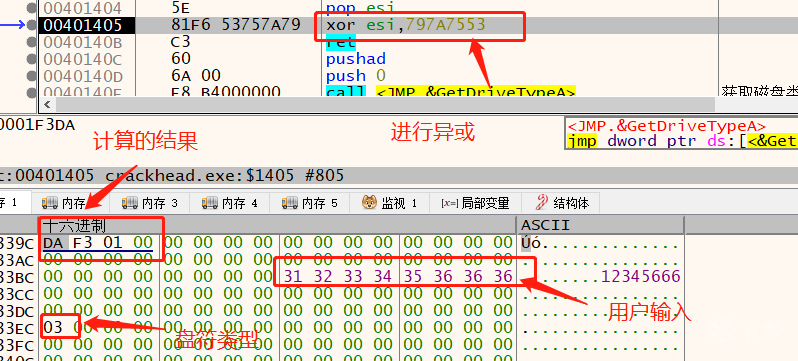The image size is (798, 361).
Task: Toggle breakpoint dot at address 0040140D
Action: click(32, 76)
